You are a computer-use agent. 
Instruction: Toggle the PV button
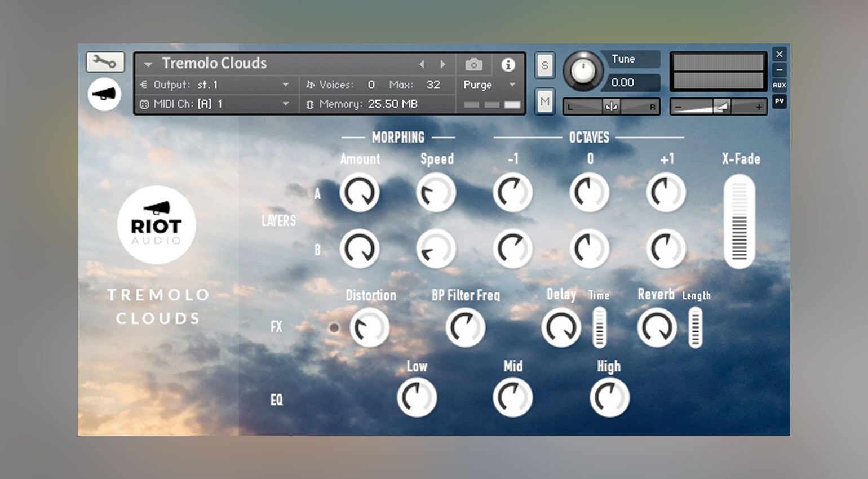click(779, 101)
